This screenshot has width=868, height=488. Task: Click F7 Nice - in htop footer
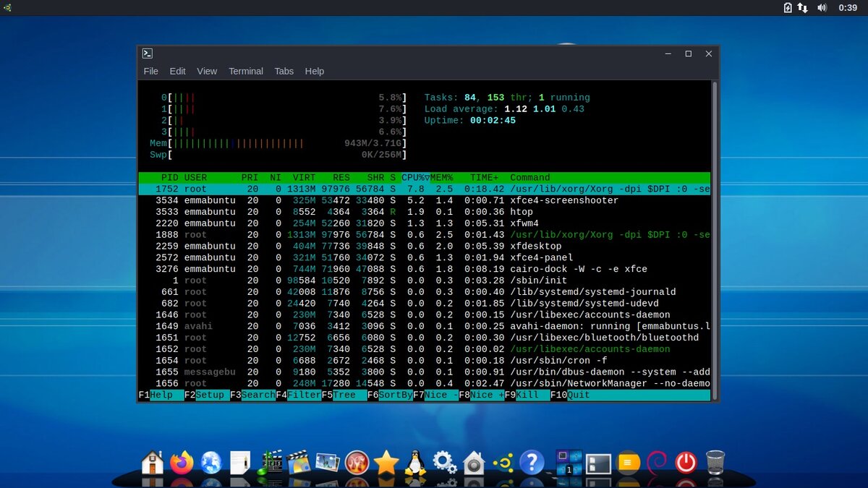(435, 395)
